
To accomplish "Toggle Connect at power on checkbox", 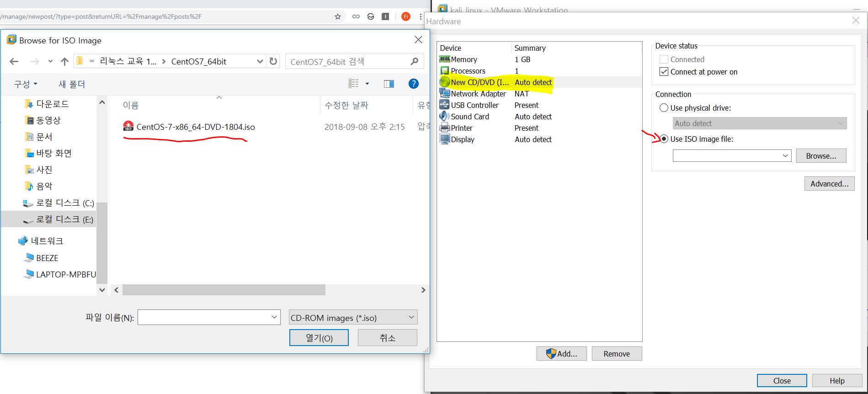I will (664, 72).
